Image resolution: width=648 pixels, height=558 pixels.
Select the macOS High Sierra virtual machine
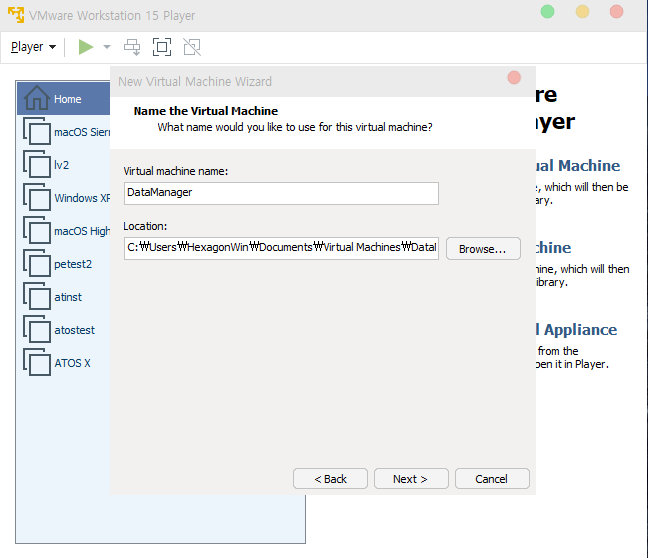coord(66,231)
